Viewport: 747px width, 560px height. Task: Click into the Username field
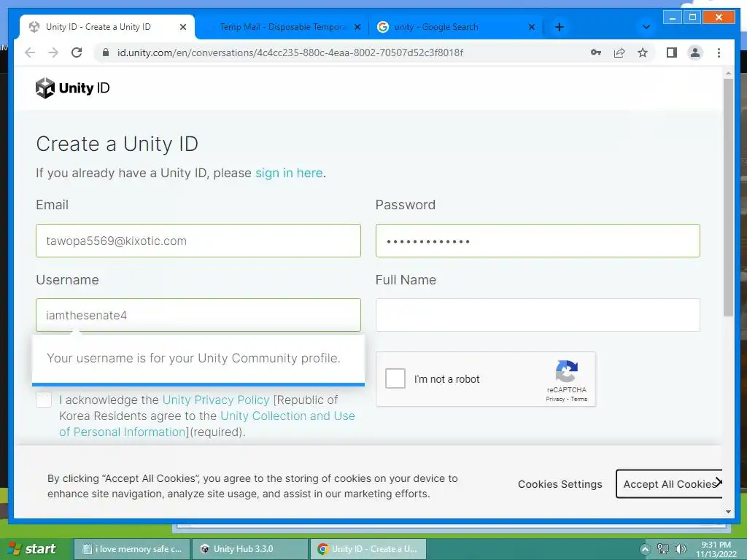(198, 315)
